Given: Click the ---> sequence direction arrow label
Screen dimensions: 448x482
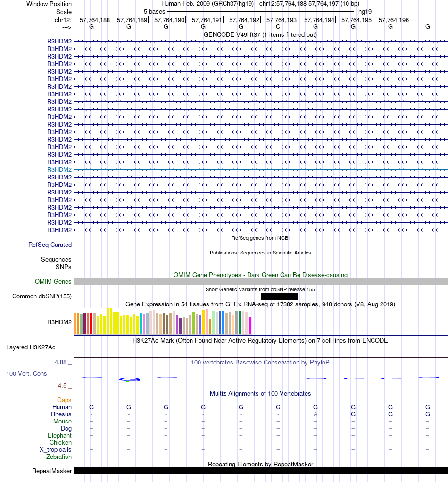Looking at the screenshot, I should point(66,27).
